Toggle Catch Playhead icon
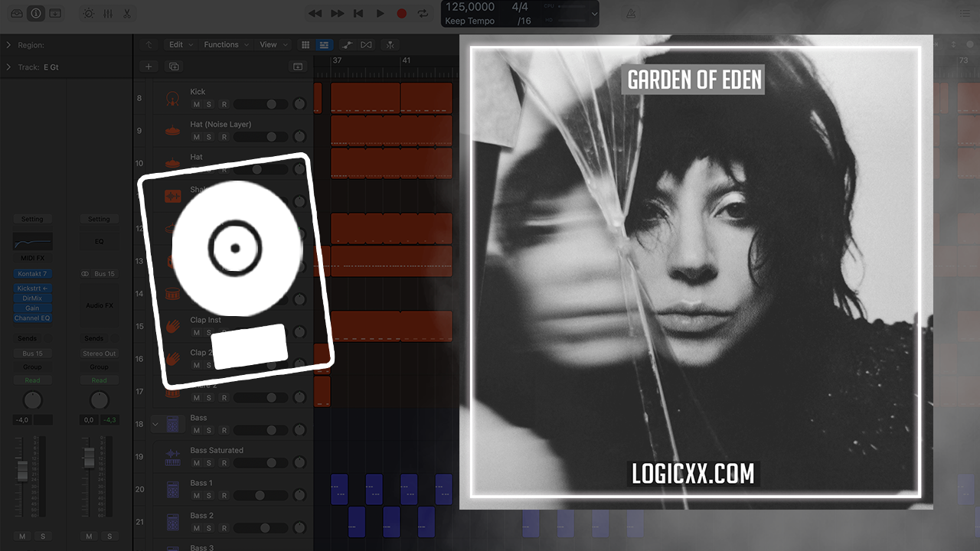Image resolution: width=980 pixels, height=551 pixels. (x=391, y=45)
